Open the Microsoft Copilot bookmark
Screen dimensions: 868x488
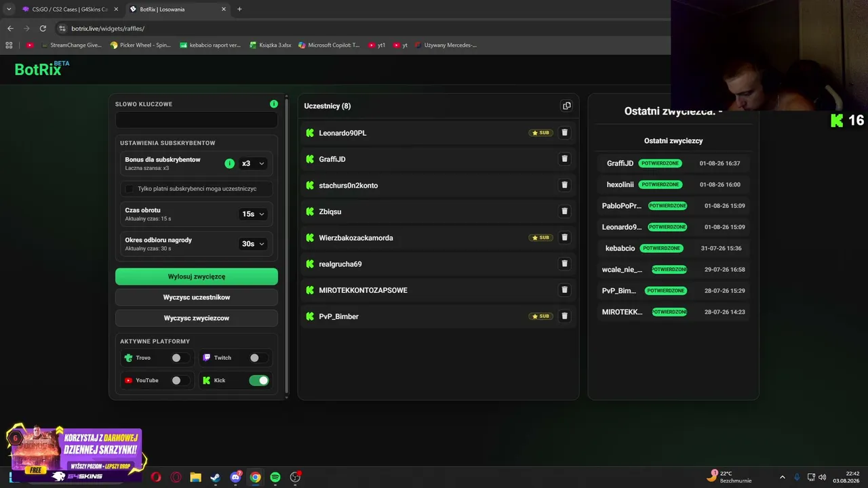[329, 45]
